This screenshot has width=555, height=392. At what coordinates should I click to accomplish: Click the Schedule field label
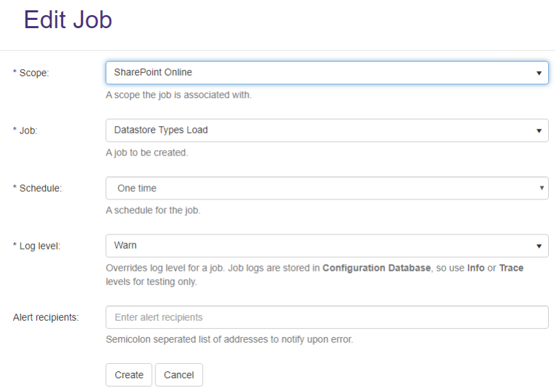click(37, 188)
